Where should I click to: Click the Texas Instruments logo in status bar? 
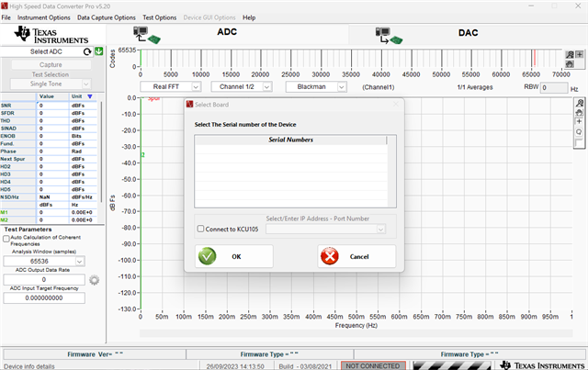point(543,365)
